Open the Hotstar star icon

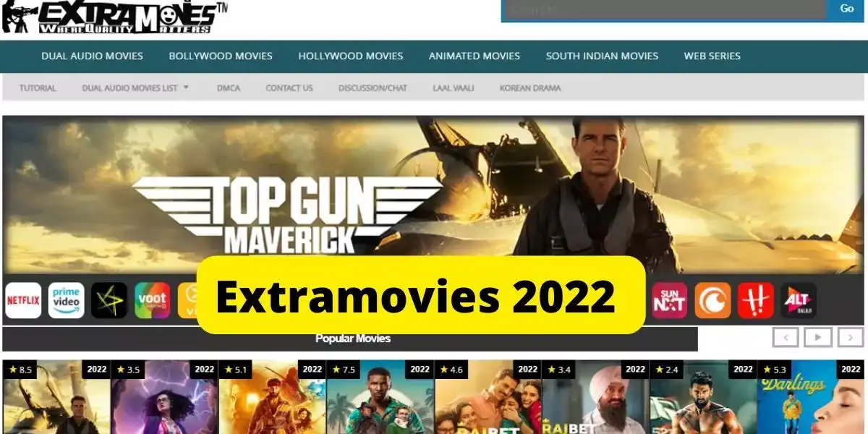(109, 301)
